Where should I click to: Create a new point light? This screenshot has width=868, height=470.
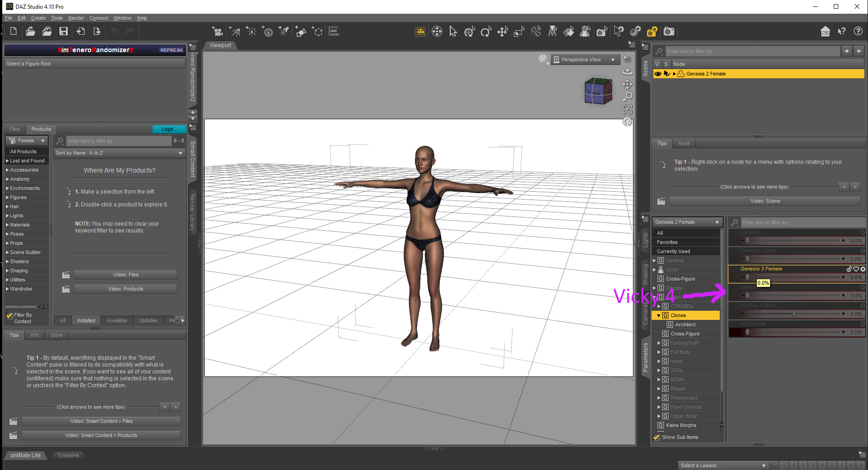(x=251, y=31)
